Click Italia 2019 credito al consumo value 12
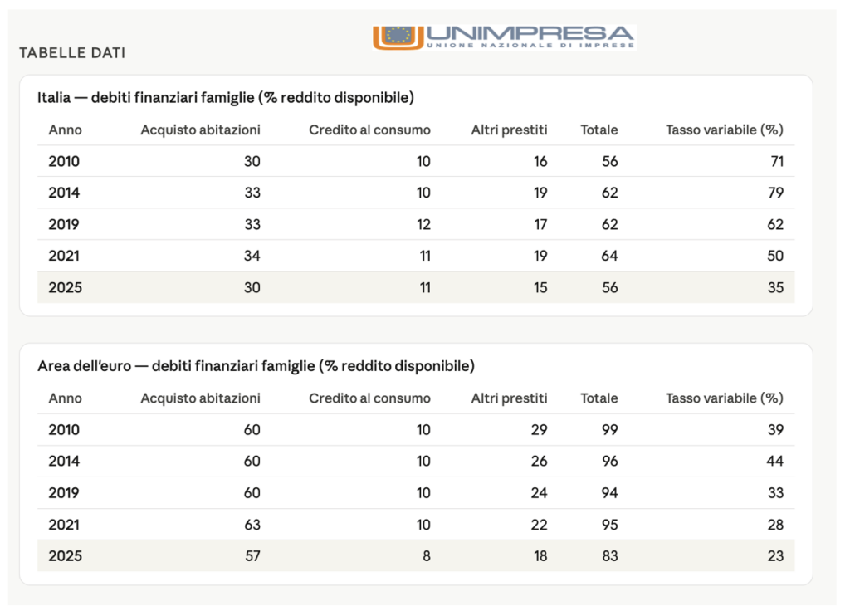The image size is (850, 616). pyautogui.click(x=423, y=224)
